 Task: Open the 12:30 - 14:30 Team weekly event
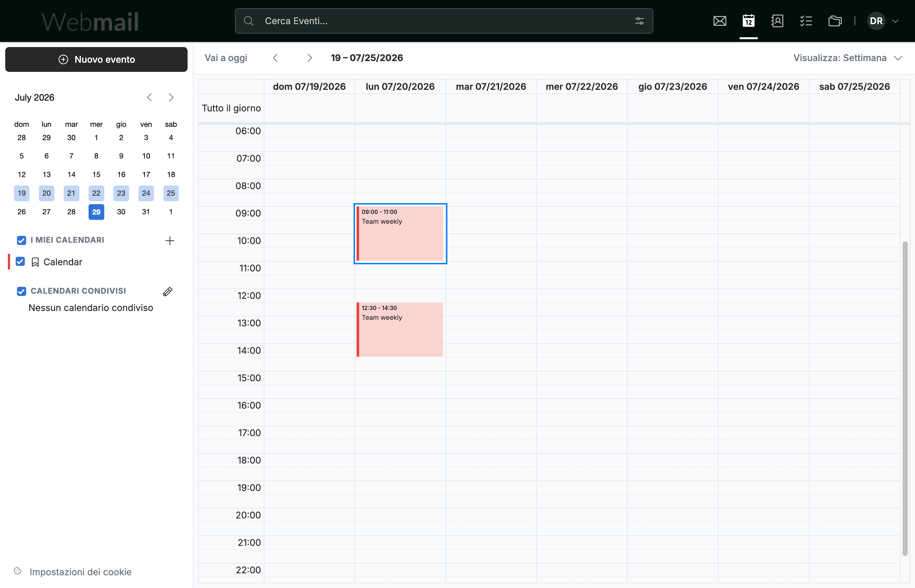click(x=400, y=330)
